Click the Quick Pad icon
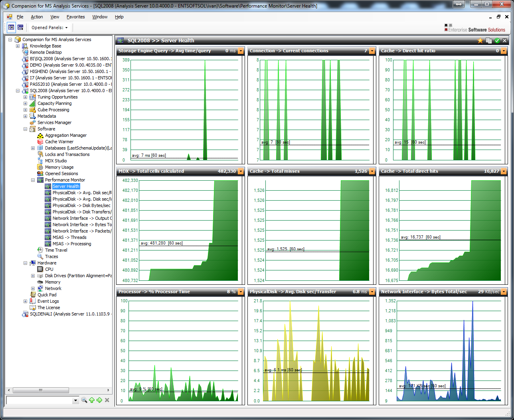 (x=33, y=295)
